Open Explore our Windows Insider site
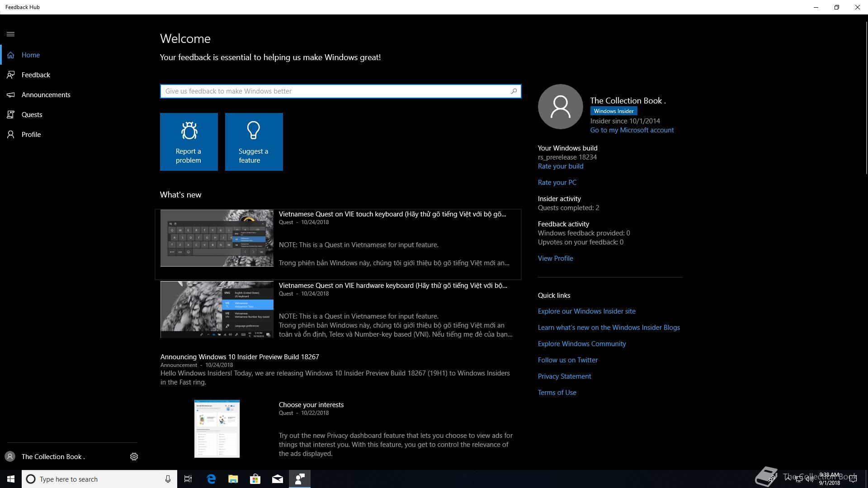 [x=586, y=311]
